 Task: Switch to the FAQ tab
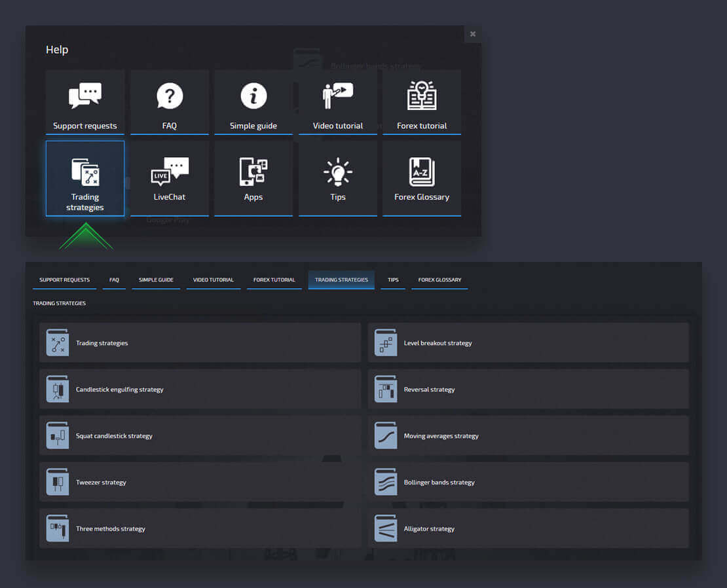(x=114, y=280)
